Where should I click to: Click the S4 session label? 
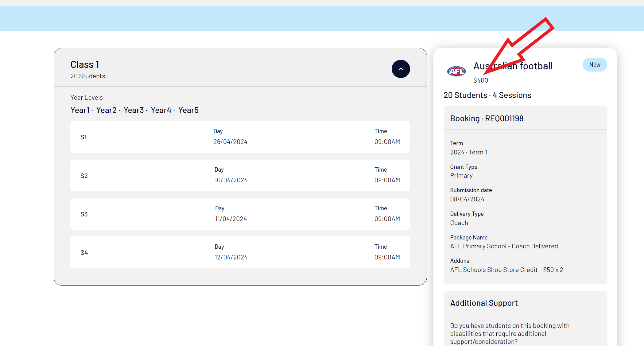84,253
